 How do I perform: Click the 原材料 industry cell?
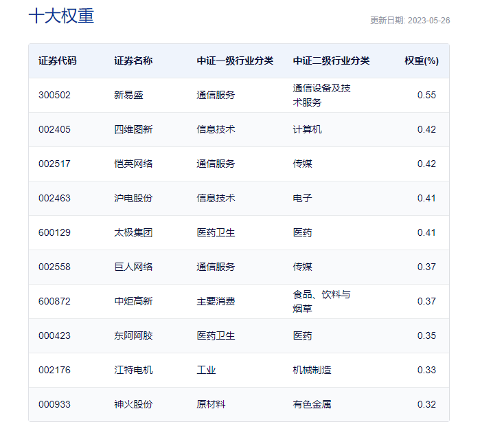tap(211, 405)
